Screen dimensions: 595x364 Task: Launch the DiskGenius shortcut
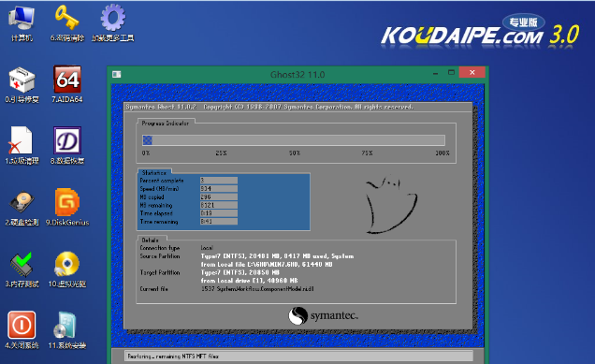coord(67,202)
